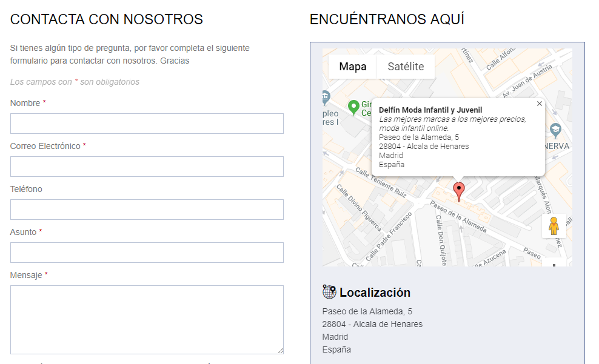Click inside the Mensaje text area
599x364 pixels.
pos(147,319)
